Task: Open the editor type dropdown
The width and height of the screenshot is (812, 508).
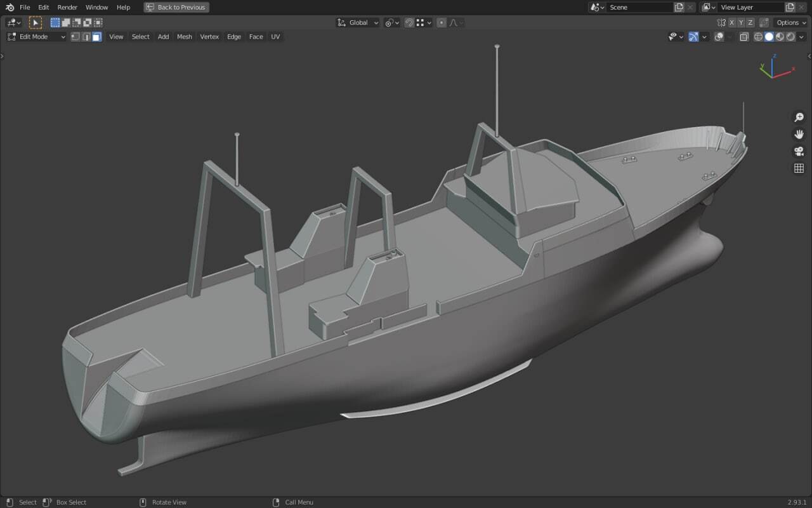Action: [13, 22]
